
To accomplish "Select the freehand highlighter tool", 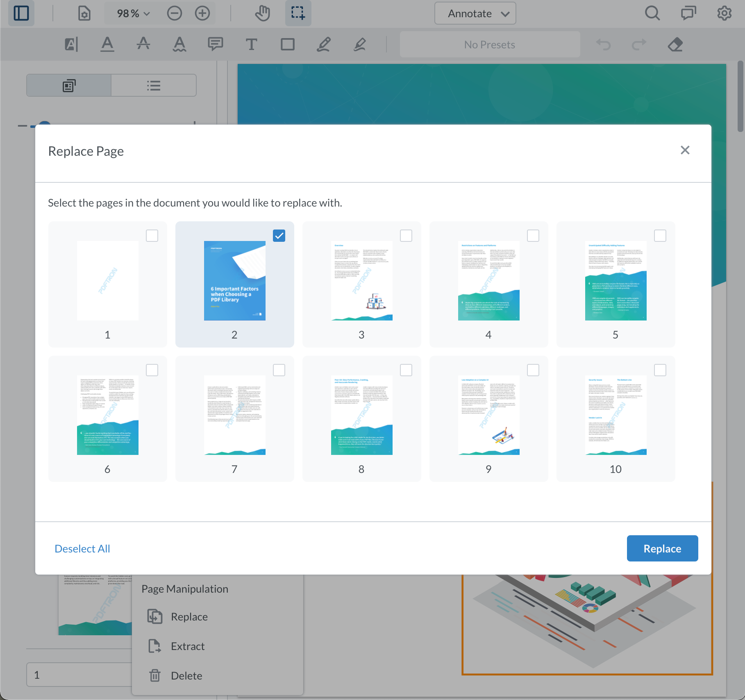I will [x=360, y=44].
